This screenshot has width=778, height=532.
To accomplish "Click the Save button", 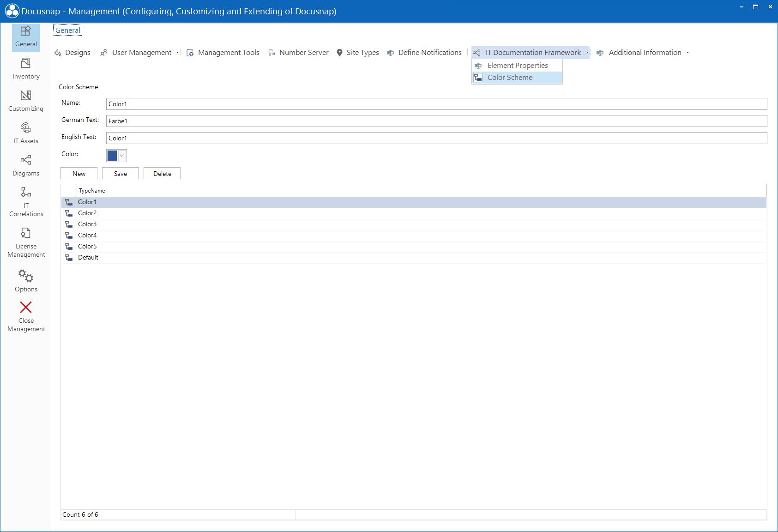I will (x=121, y=174).
